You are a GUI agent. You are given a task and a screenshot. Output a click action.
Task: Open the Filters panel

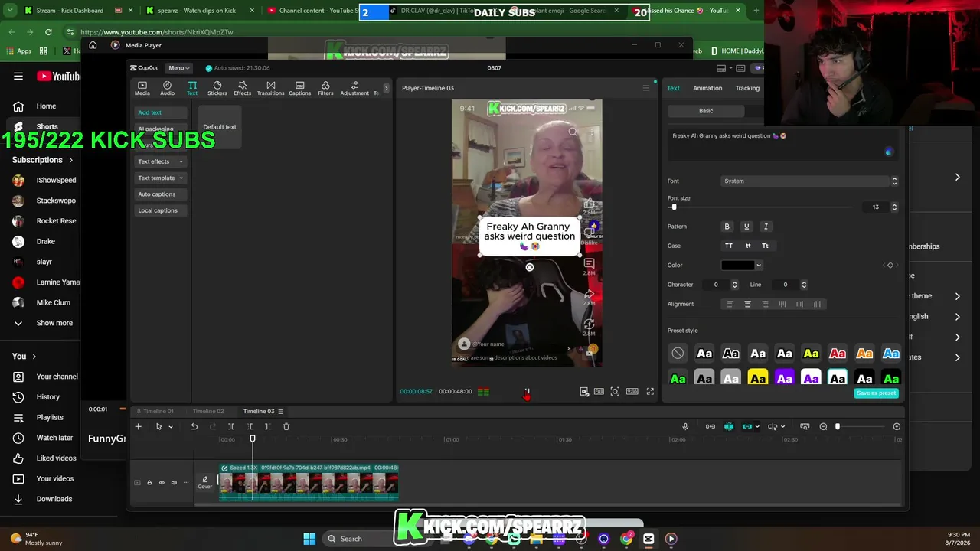coord(325,88)
